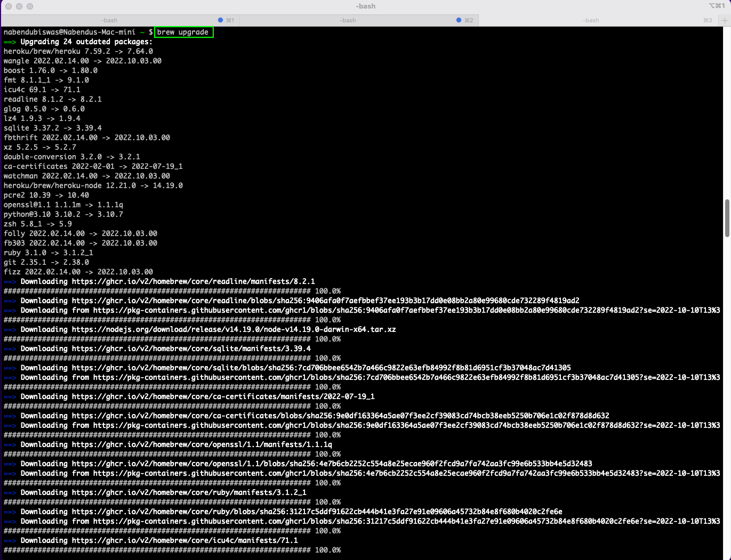The height and width of the screenshot is (560, 731).
Task: Open the icu4c manifests 71.1 URL
Action: [x=184, y=540]
